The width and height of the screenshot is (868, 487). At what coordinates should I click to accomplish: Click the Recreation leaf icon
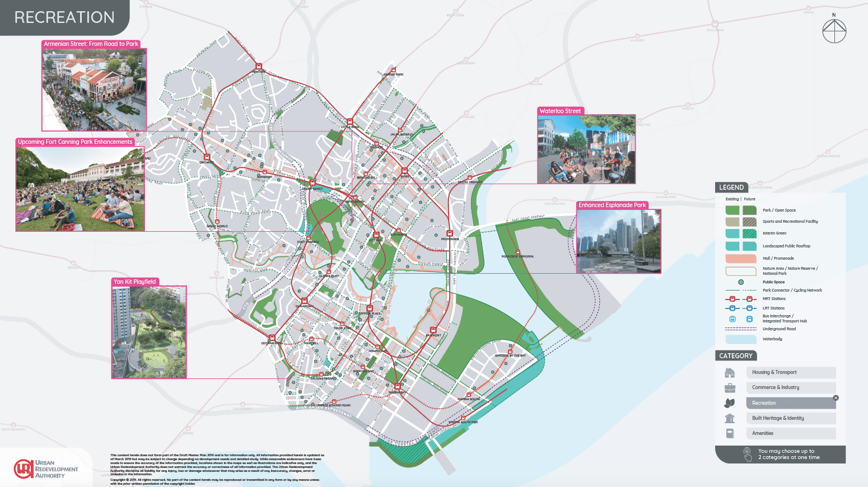tap(729, 403)
